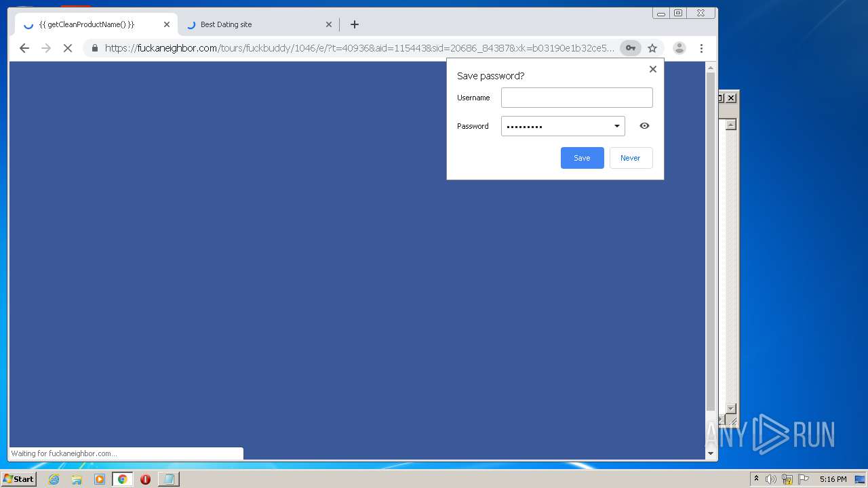Open the notepad-like taskbar window

click(168, 479)
